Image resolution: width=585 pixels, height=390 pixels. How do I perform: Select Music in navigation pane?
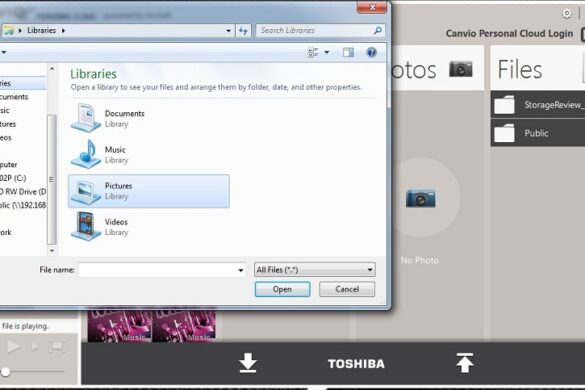(4, 110)
